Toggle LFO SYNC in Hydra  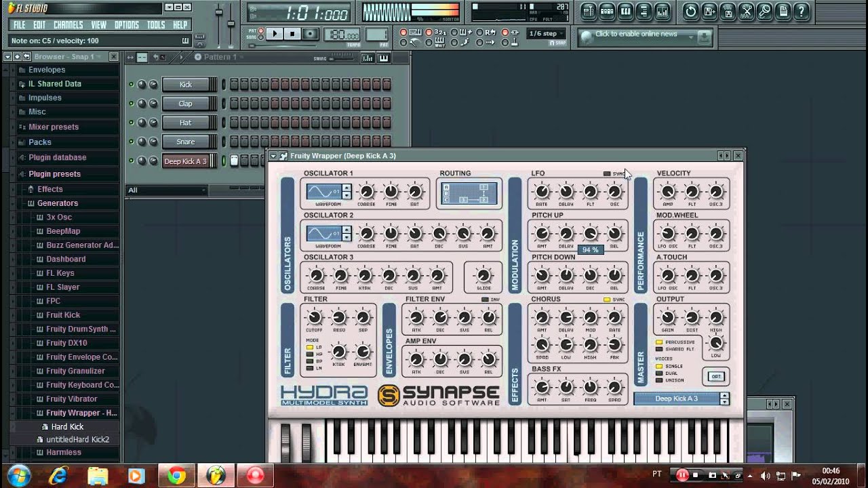pos(607,174)
